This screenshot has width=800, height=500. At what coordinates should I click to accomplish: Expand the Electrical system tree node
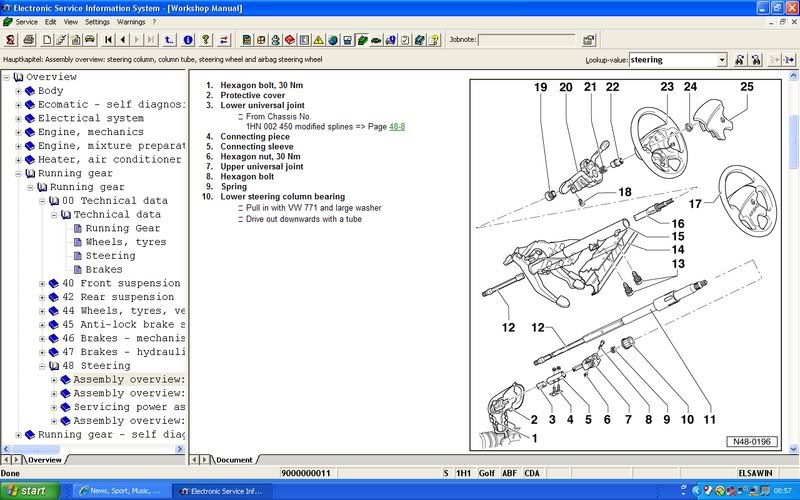click(18, 119)
